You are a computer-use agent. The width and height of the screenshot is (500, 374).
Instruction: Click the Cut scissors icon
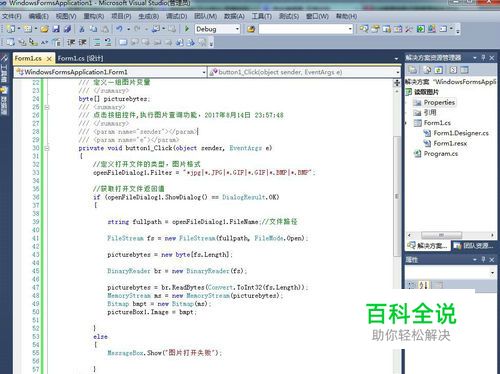pos(82,29)
